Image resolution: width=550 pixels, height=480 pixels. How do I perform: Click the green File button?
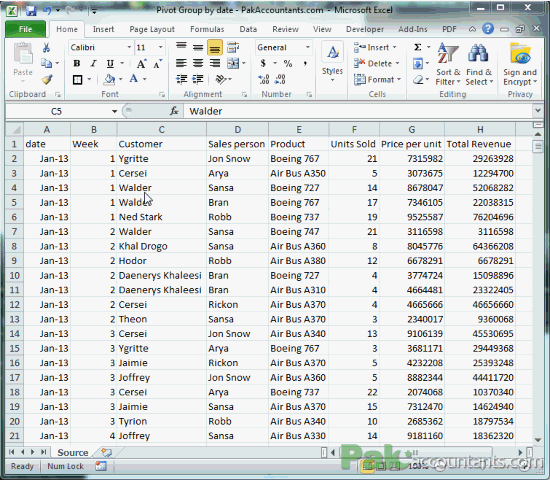coord(25,29)
